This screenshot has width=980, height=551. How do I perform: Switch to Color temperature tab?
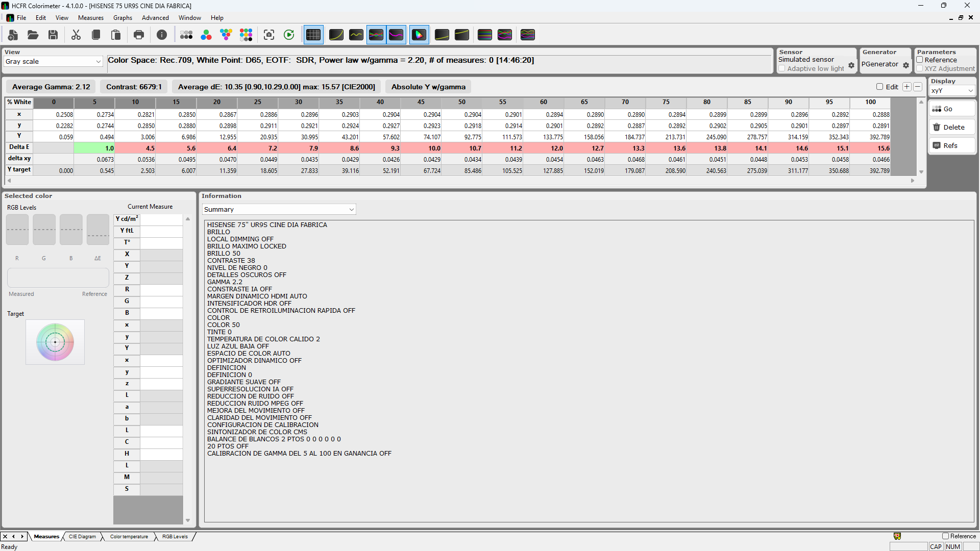[x=129, y=537]
